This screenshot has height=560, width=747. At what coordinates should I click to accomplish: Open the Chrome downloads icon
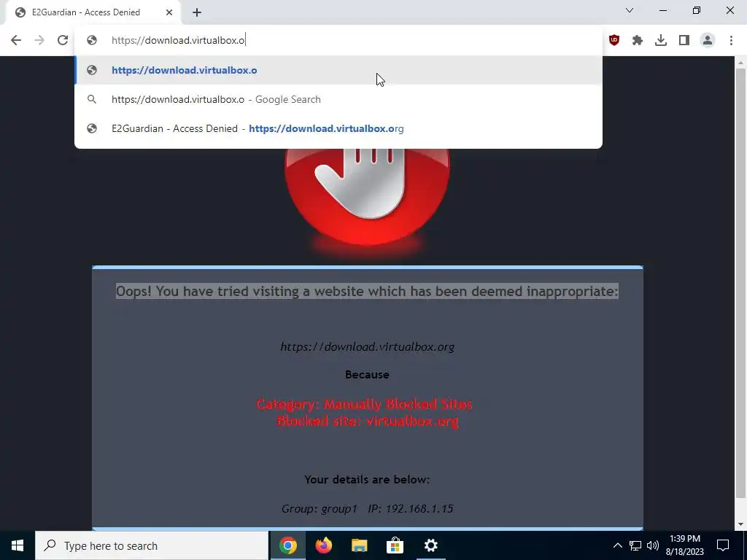point(661,41)
